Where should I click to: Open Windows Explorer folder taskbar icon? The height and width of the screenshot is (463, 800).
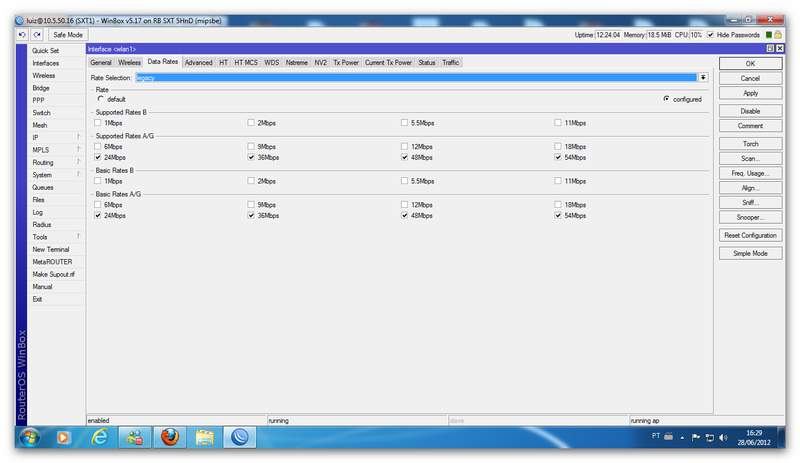pyautogui.click(x=205, y=437)
